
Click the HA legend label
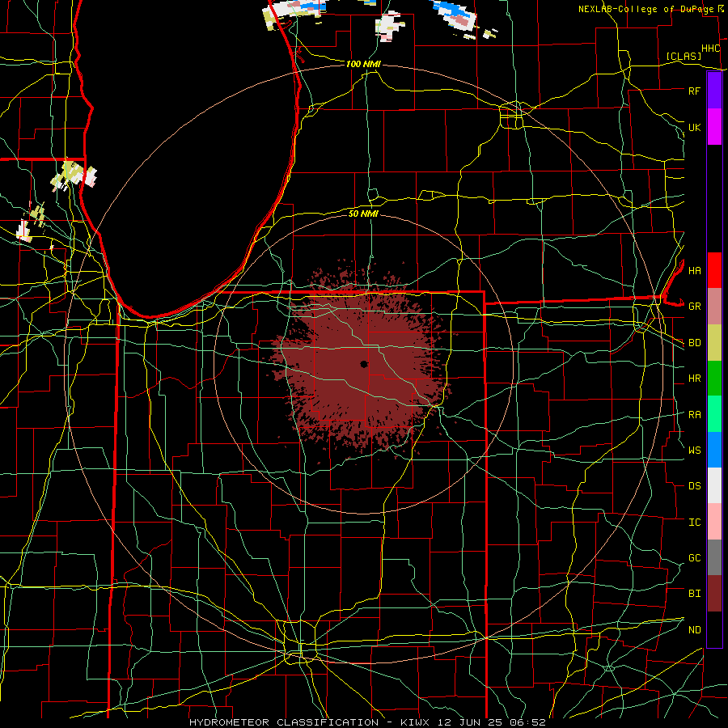694,270
